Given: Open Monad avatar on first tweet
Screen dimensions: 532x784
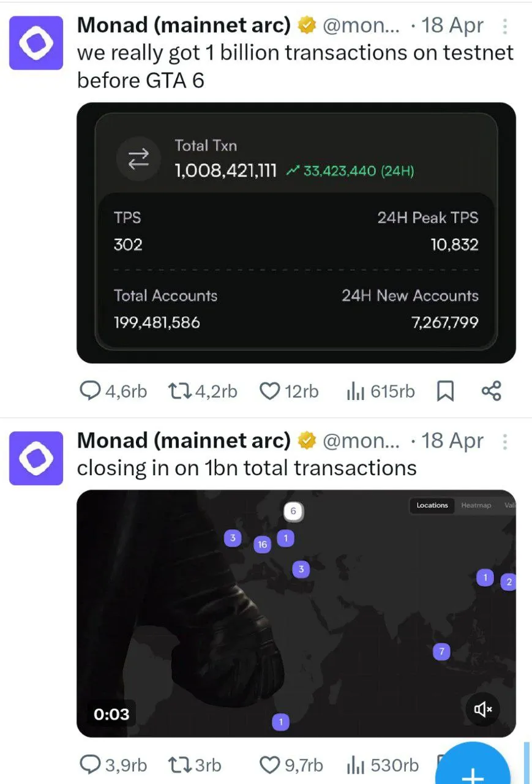Looking at the screenshot, I should click(x=36, y=42).
